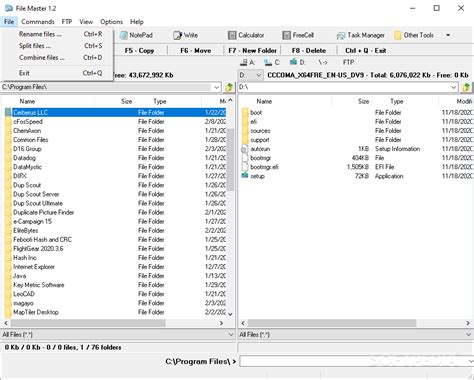
Task: Select the bootmgr file icon
Action: coord(245,158)
